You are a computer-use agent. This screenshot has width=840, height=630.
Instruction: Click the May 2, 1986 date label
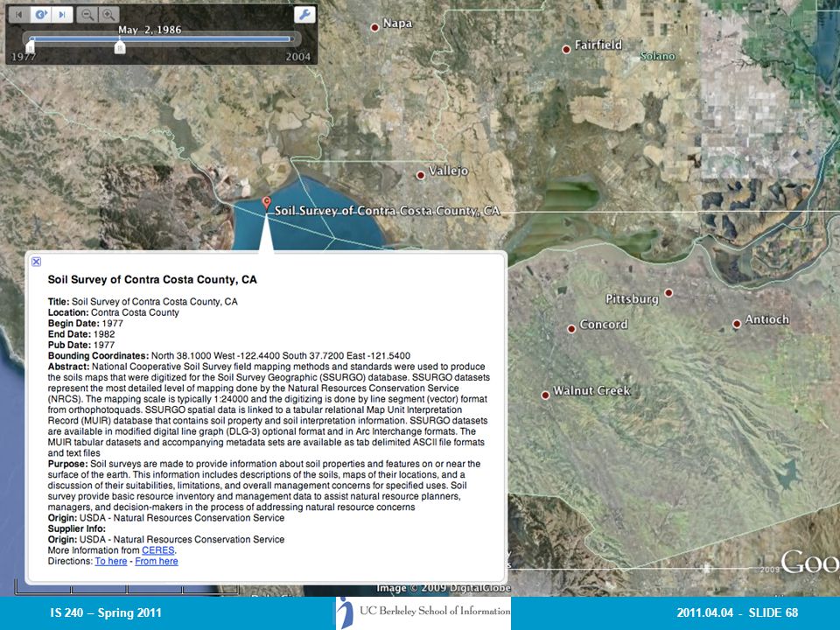150,30
